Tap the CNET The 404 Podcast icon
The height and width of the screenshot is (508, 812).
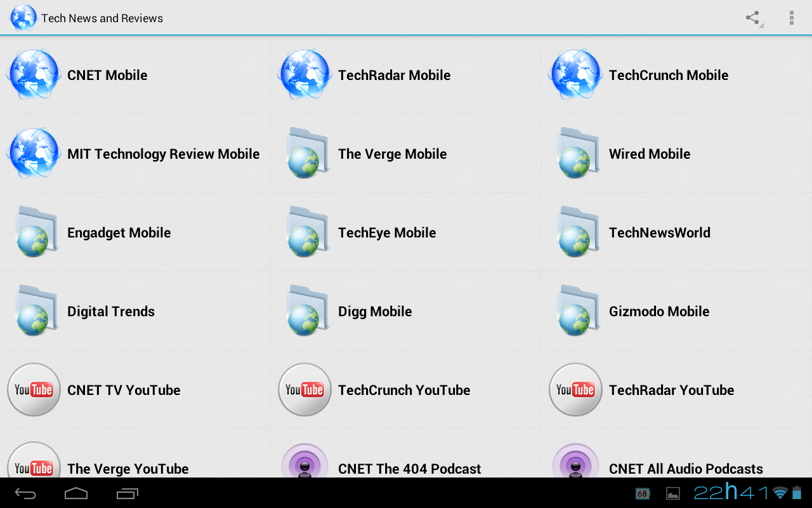coord(304,460)
